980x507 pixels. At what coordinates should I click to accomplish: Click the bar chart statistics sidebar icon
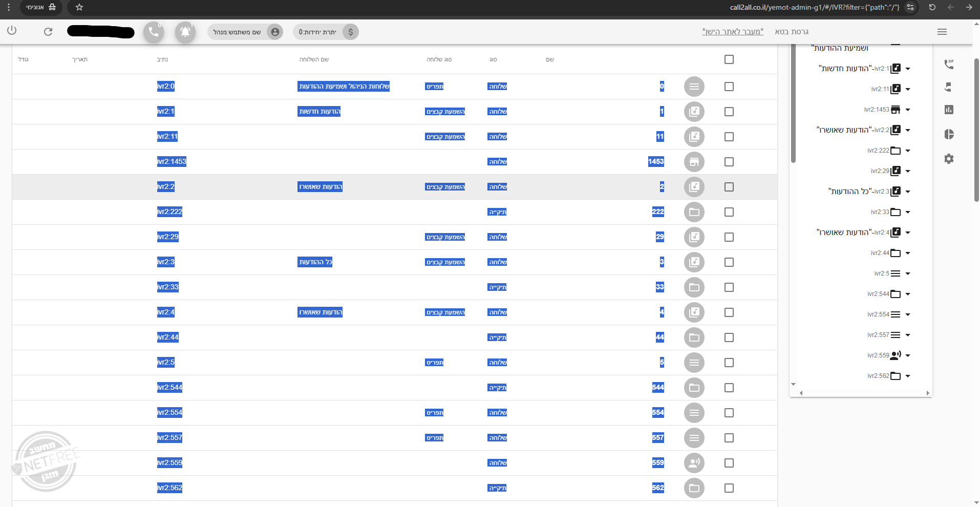click(x=949, y=110)
